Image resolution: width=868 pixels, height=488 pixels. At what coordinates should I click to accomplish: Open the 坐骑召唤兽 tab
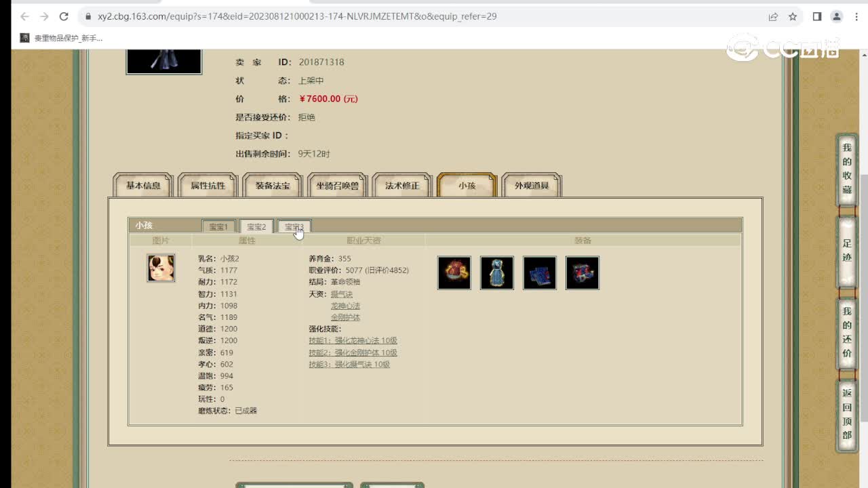pyautogui.click(x=337, y=185)
